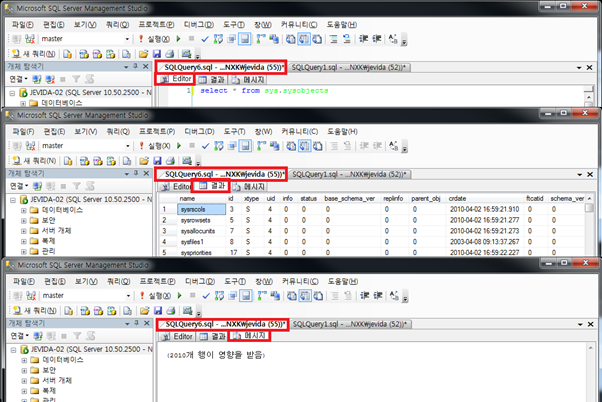Click the increase indent icon in top window
602x402 pixels.
376,39
